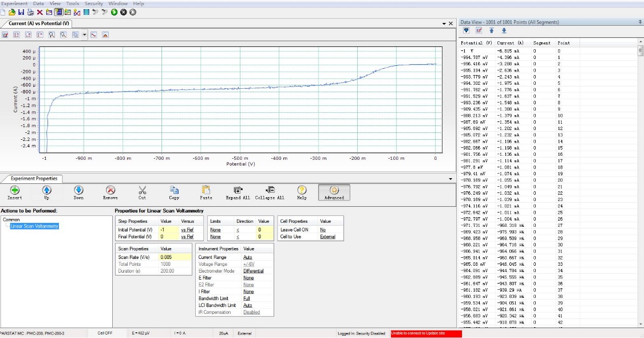Screen dimensions: 644x338
Task: Click the red X delete toolbar icon
Action: [x=39, y=12]
